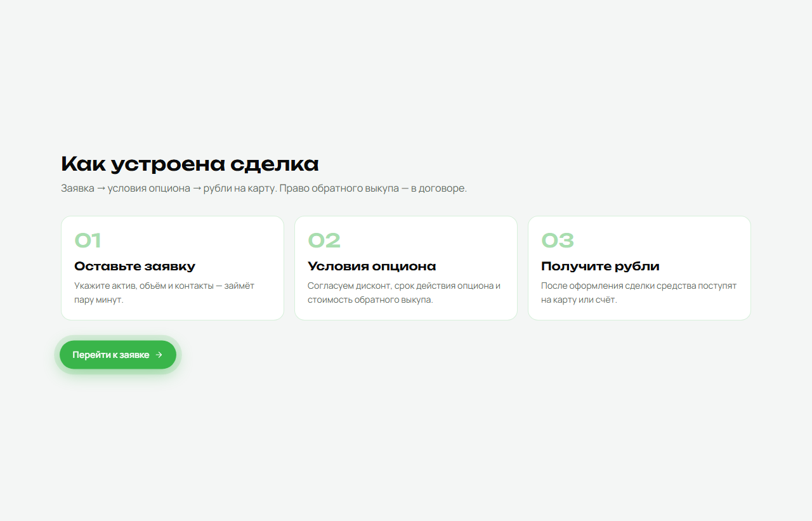The image size is (812, 521).
Task: Click the step number "03"
Action: click(x=558, y=241)
